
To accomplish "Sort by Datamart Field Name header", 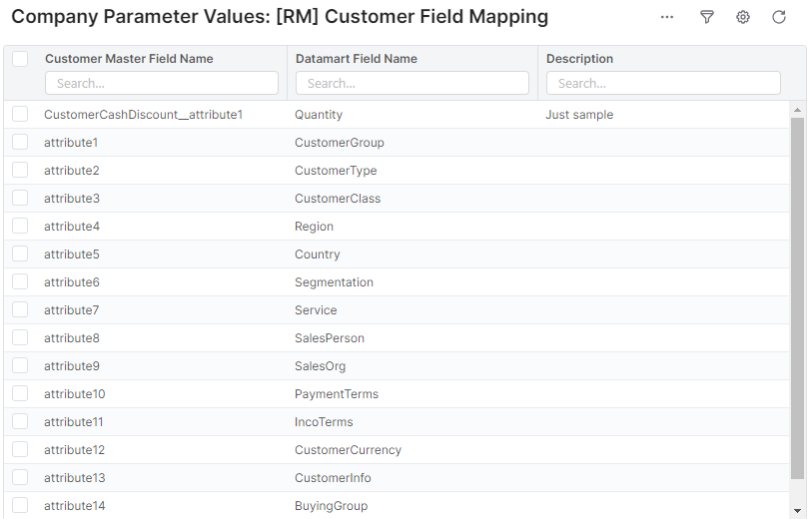I will [x=356, y=59].
